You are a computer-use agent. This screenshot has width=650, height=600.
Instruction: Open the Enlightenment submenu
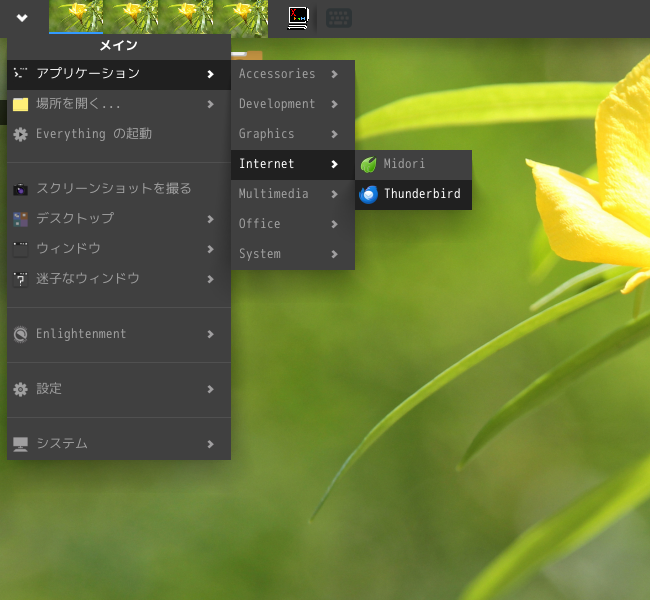119,335
